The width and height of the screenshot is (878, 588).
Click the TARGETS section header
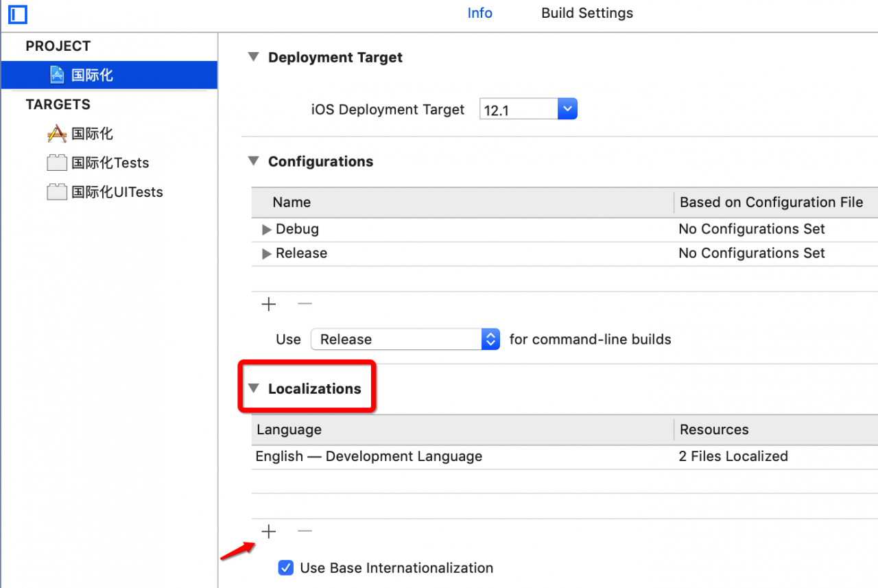click(x=58, y=104)
